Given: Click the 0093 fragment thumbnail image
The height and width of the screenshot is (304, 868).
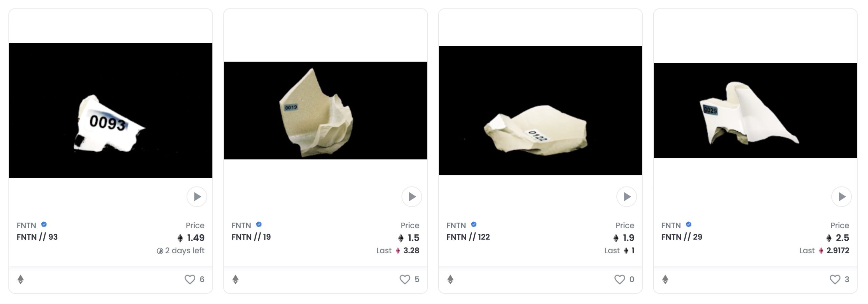Looking at the screenshot, I should pos(111,110).
